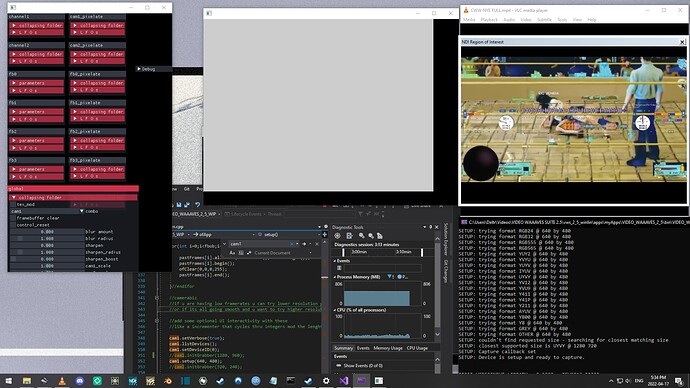Click the undo icon in Visual Studio toolbar
Viewport: 690px width, 388px height.
coord(198,205)
